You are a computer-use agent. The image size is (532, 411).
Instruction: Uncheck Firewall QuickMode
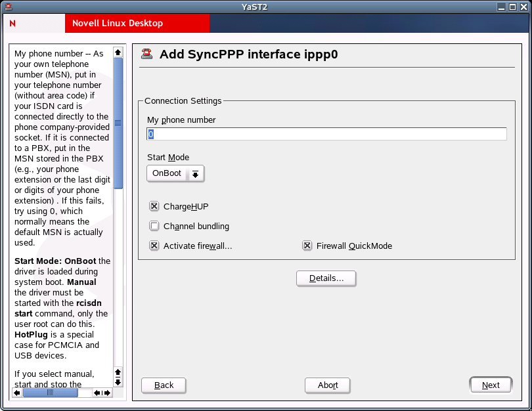307,246
